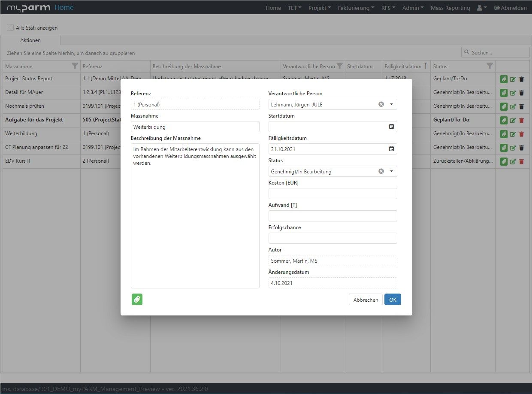The height and width of the screenshot is (394, 532).
Task: Cancel the dialog with Abbrechen
Action: click(x=366, y=299)
